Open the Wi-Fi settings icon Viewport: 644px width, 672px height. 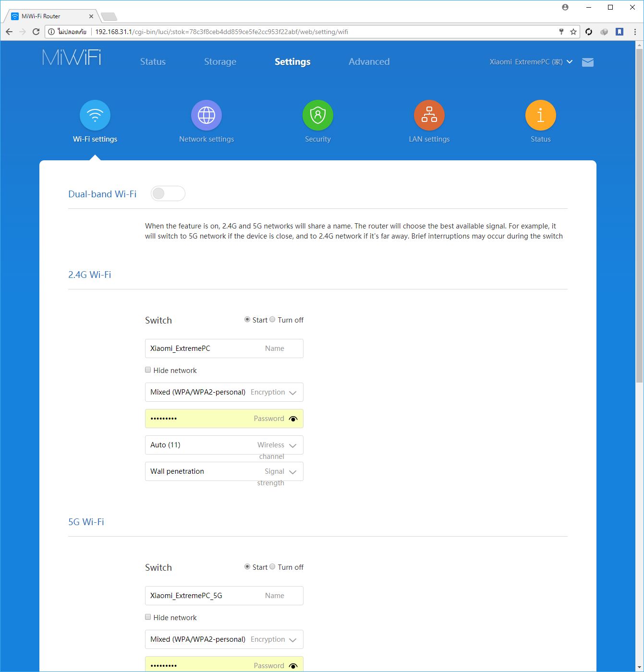(95, 115)
